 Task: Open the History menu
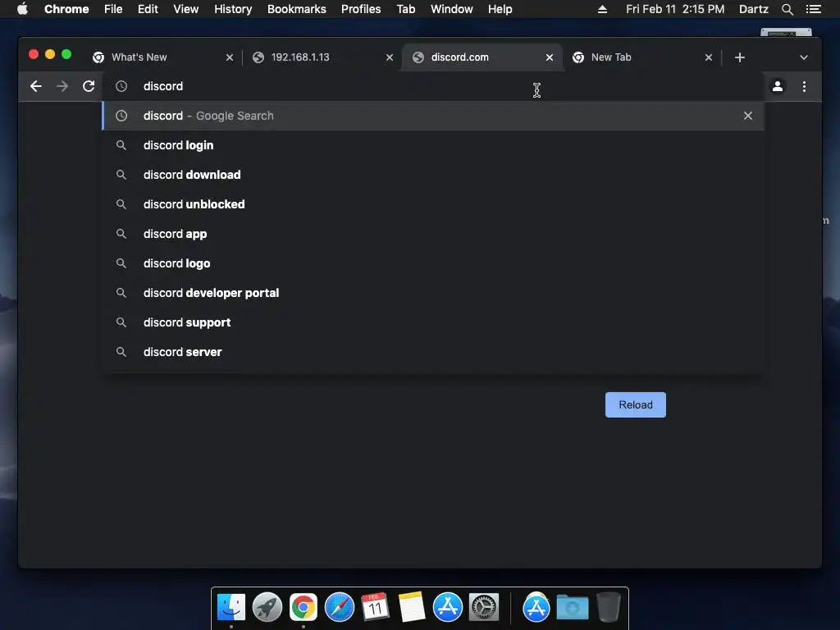(x=233, y=9)
